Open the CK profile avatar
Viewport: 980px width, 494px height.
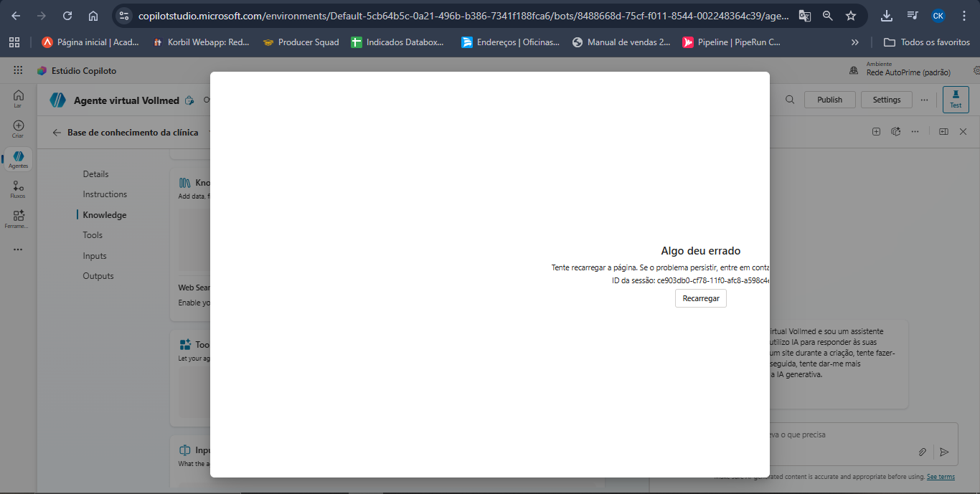point(938,16)
